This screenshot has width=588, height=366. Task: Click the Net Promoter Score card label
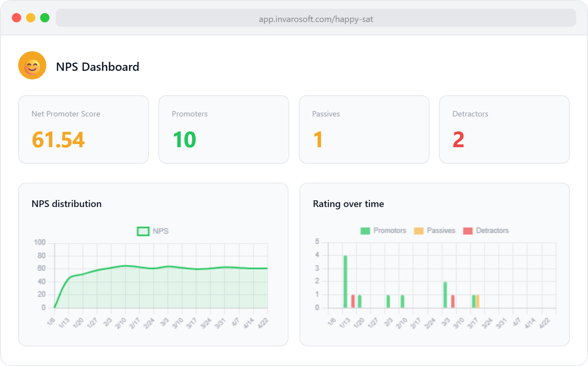pyautogui.click(x=66, y=114)
